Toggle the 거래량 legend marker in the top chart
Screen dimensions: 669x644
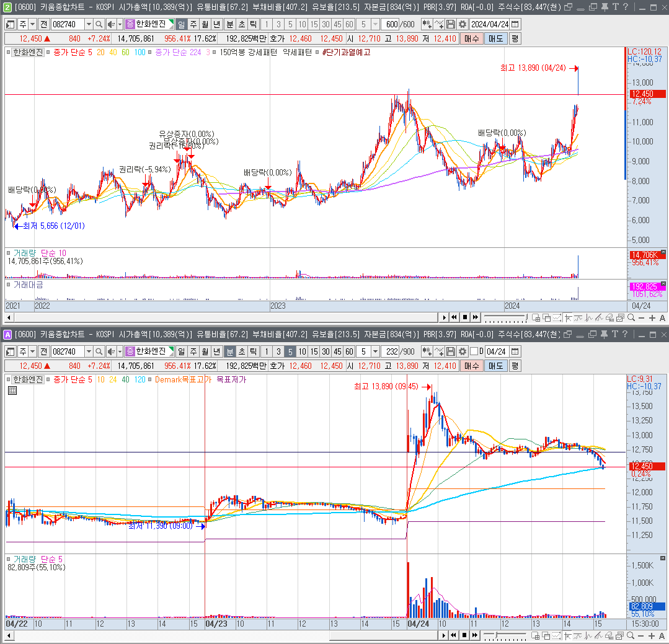click(x=8, y=253)
